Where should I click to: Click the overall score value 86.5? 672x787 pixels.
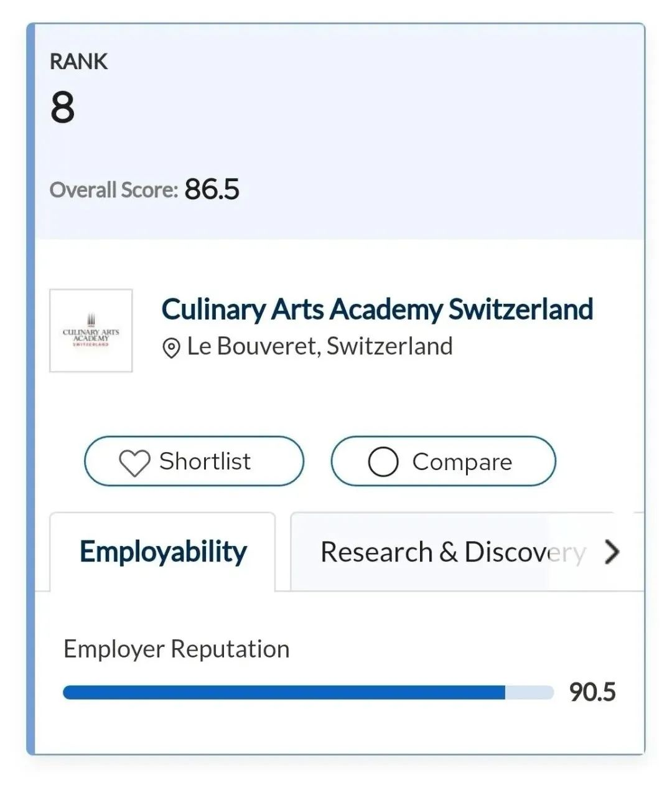(212, 189)
